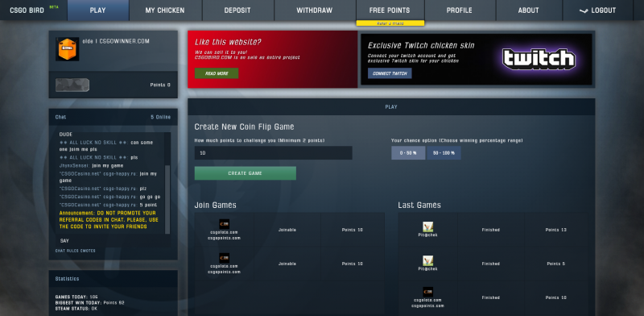Click the Twitch logo in banner
The height and width of the screenshot is (316, 644).
point(539,60)
